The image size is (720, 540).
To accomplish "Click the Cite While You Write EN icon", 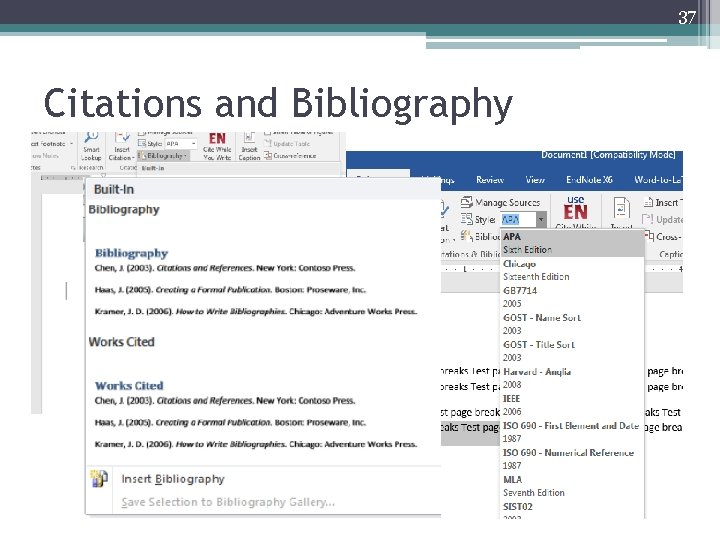I will click(217, 139).
